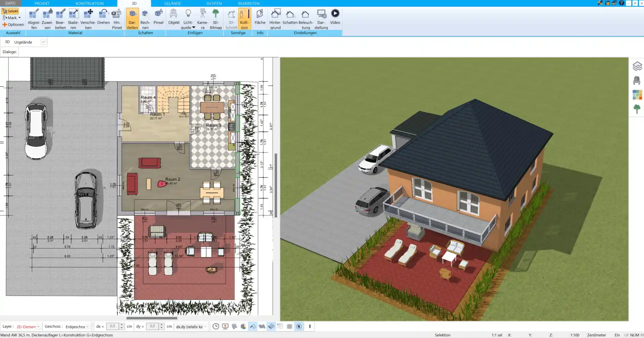Toggle the N north arrow button
Screen dimensions: 644x338
tap(299, 326)
